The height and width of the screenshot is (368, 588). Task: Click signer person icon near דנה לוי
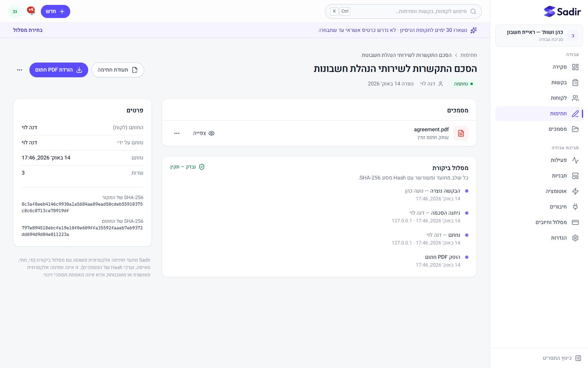pyautogui.click(x=441, y=84)
